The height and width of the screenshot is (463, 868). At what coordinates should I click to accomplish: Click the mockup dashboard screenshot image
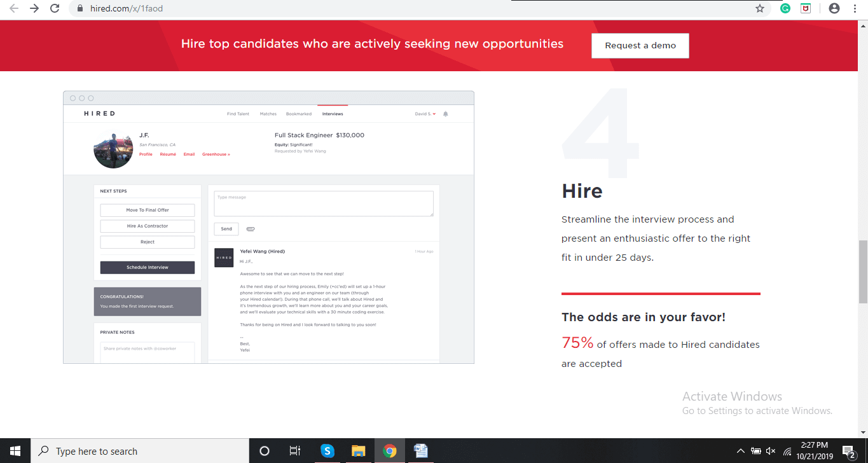point(268,227)
